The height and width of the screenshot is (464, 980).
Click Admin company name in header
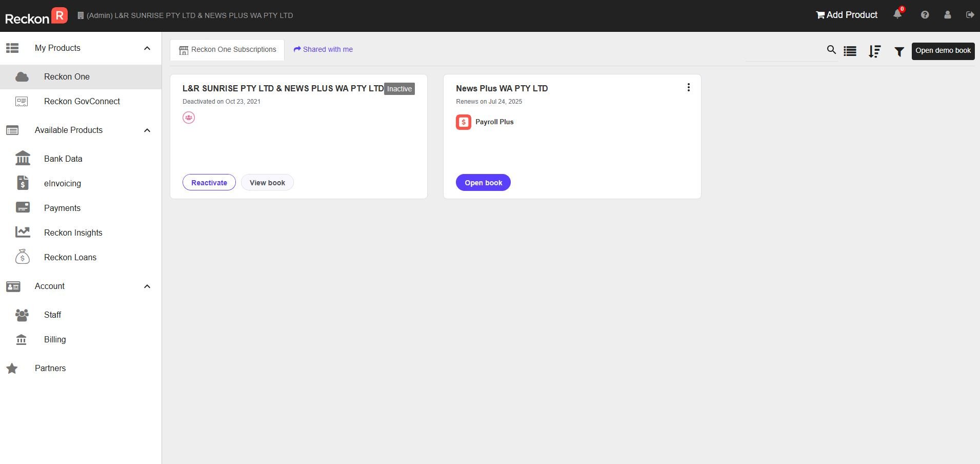pyautogui.click(x=185, y=15)
